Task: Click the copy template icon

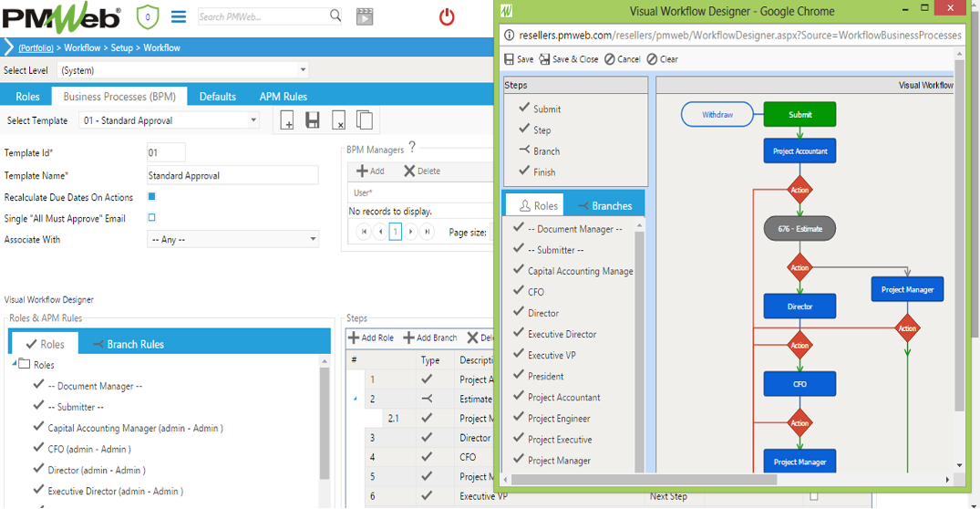Action: tap(365, 119)
